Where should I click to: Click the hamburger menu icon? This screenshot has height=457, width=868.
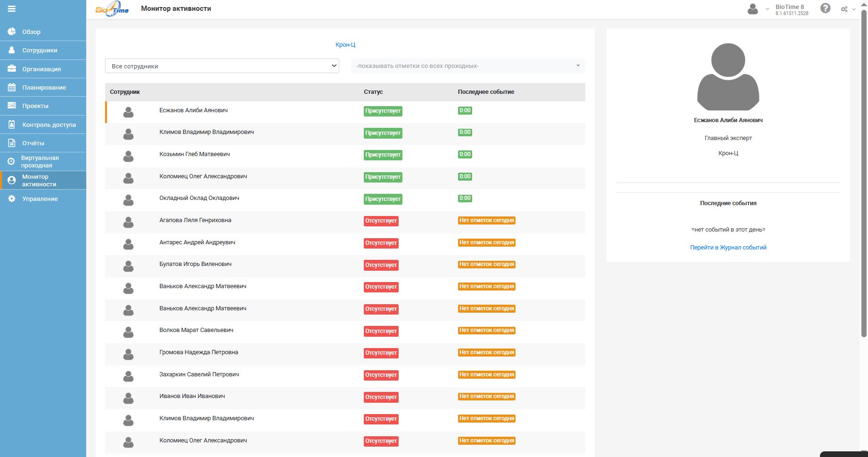[x=12, y=9]
